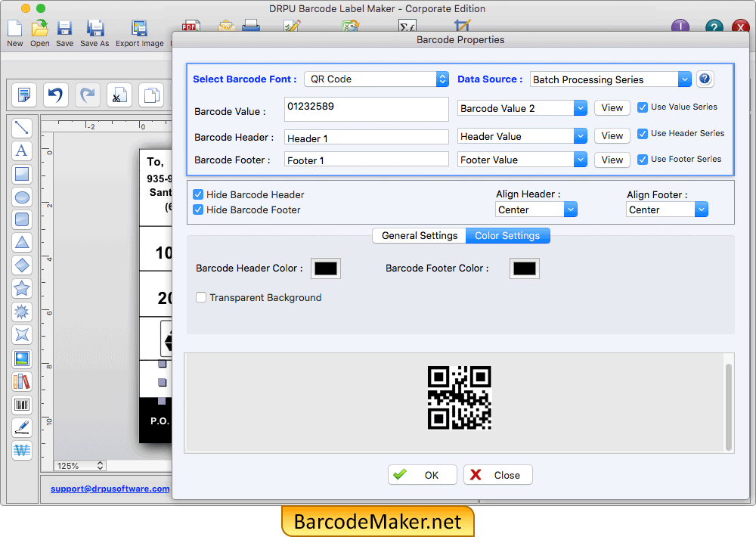Click the Barcode Header input field

367,137
